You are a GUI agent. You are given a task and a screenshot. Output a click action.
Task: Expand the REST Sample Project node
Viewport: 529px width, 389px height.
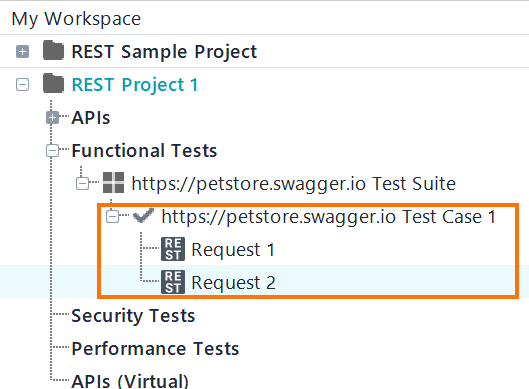22,52
